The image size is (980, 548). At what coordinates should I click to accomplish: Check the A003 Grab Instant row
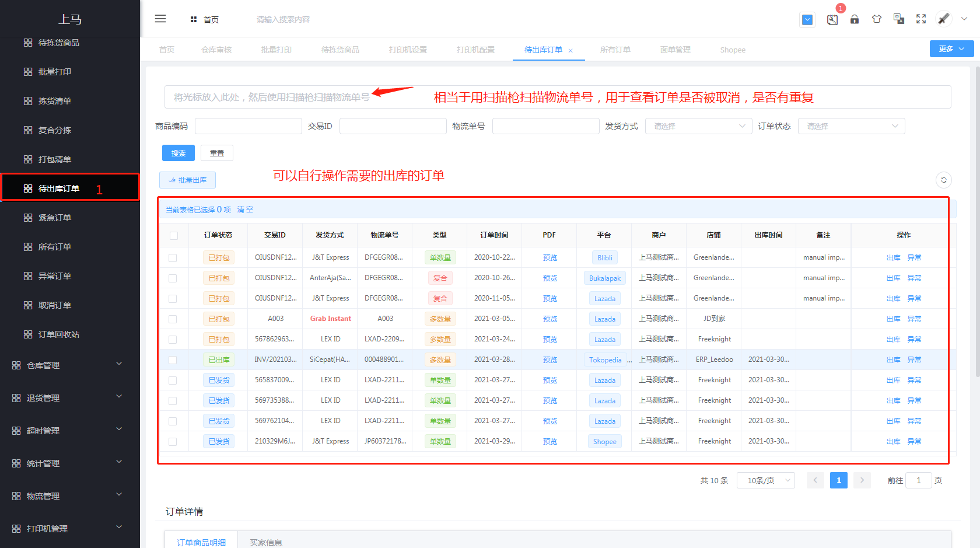(173, 319)
